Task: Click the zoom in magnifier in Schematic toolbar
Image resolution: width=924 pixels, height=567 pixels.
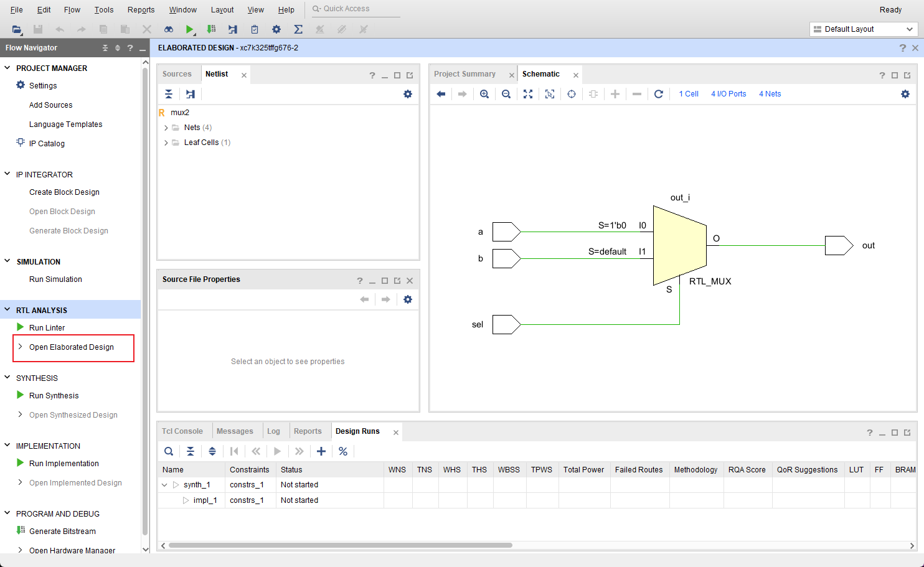Action: coord(484,94)
